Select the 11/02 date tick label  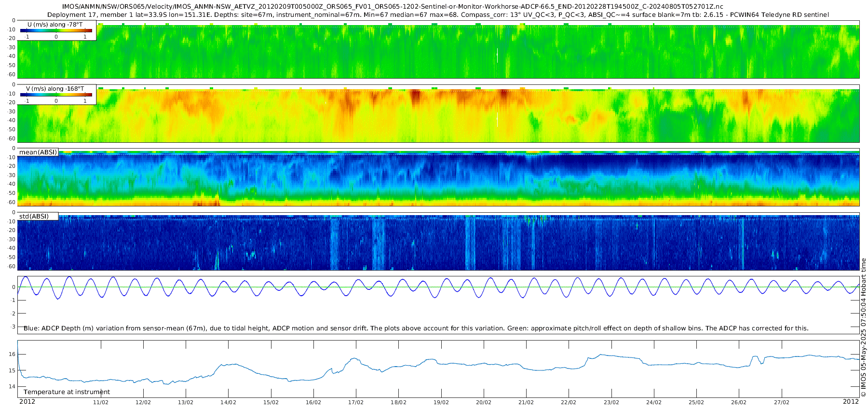point(101,402)
